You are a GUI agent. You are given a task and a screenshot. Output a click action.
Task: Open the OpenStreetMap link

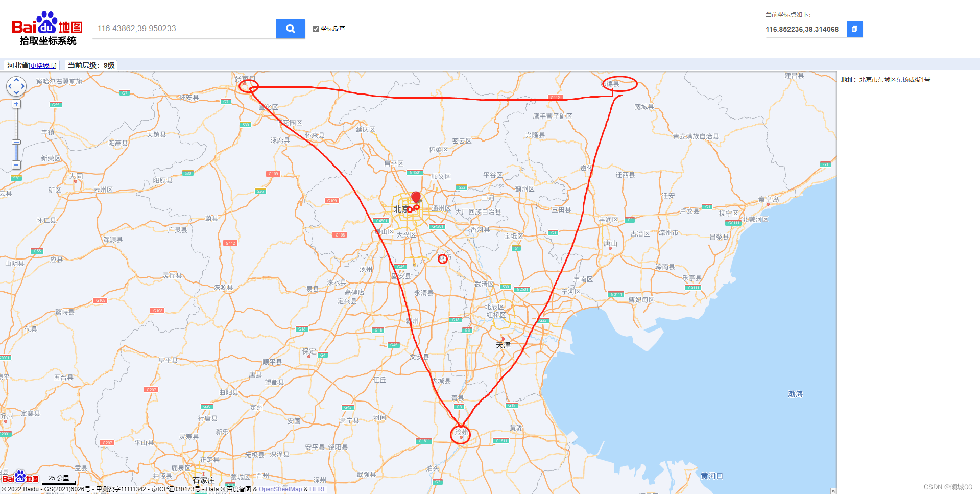point(280,489)
